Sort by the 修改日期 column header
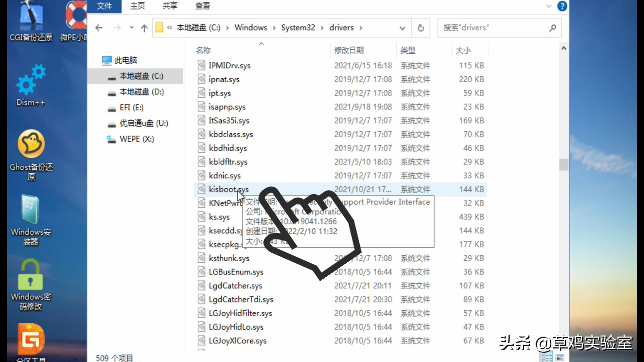This screenshot has height=362, width=644. click(x=349, y=50)
